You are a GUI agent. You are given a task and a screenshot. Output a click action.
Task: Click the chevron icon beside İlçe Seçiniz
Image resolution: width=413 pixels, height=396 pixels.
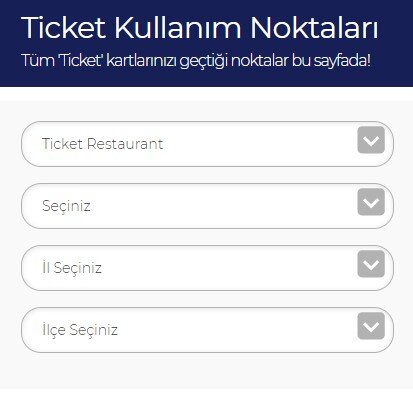[371, 326]
